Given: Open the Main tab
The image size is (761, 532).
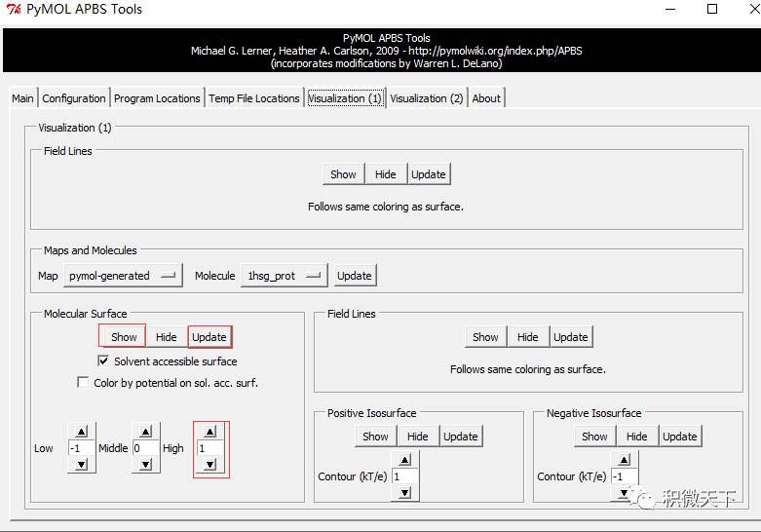Looking at the screenshot, I should tap(22, 98).
